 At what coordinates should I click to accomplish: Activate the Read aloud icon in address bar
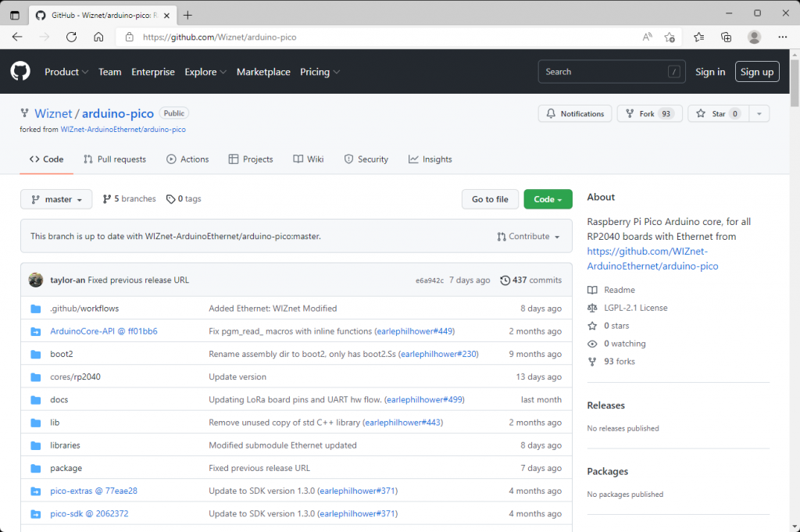648,37
